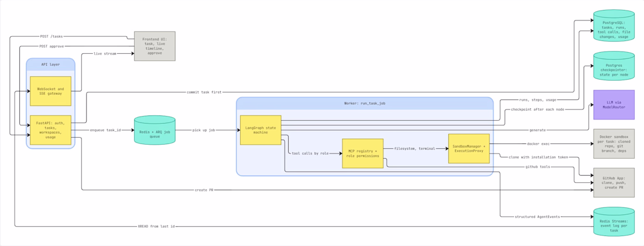Select the Worker: run_task_job group header
This screenshot has width=644, height=246.
pos(364,104)
